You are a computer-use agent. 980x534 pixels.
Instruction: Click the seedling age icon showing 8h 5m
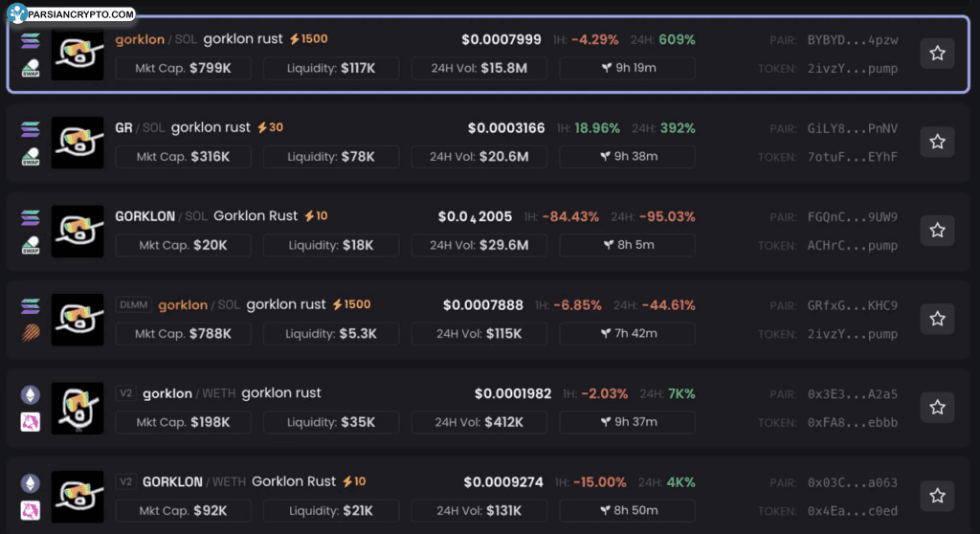tap(607, 245)
